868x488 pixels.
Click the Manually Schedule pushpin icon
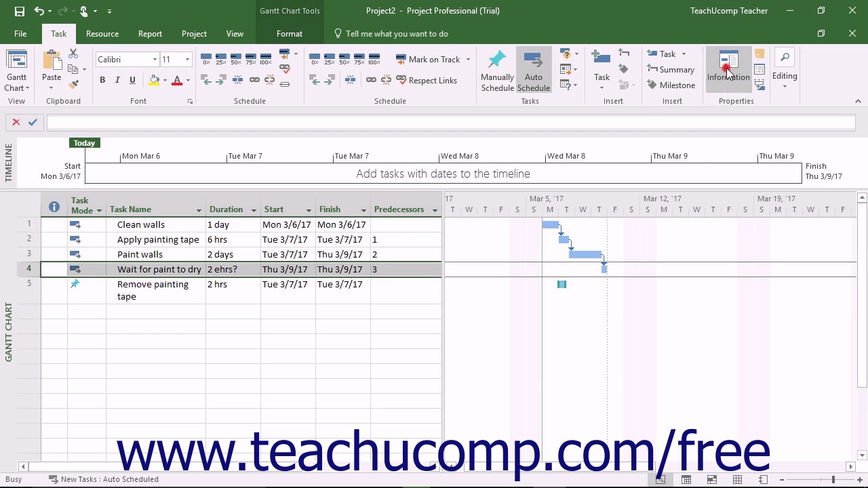point(497,60)
